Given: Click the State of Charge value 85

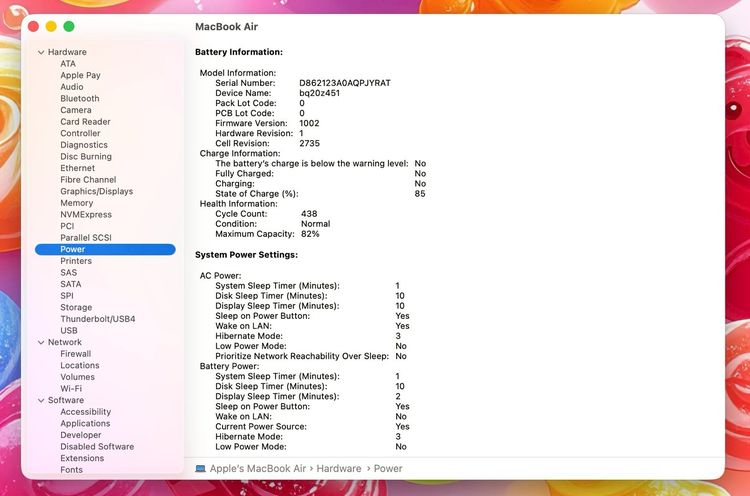Looking at the screenshot, I should tap(420, 194).
